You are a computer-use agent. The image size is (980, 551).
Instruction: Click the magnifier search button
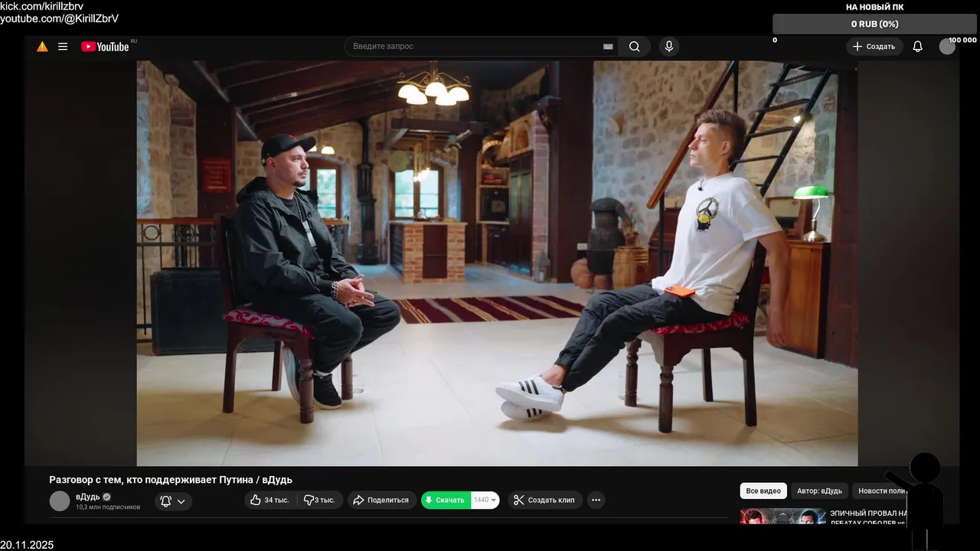click(635, 47)
